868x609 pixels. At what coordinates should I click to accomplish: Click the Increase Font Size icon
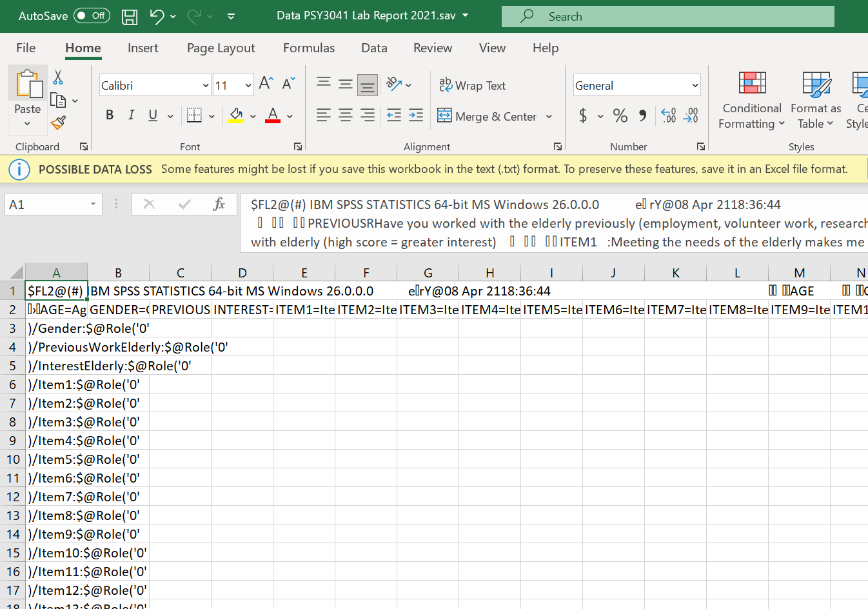click(x=264, y=83)
